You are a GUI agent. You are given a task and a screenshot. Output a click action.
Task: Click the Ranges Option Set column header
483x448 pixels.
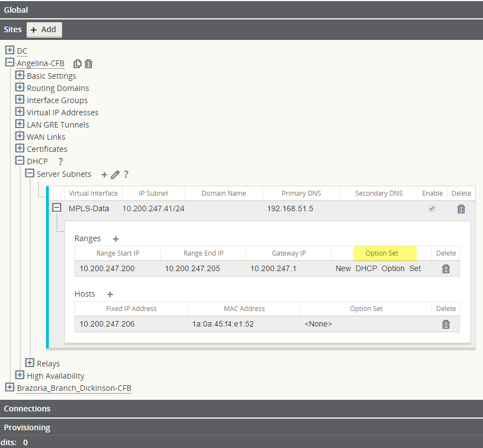tap(382, 253)
